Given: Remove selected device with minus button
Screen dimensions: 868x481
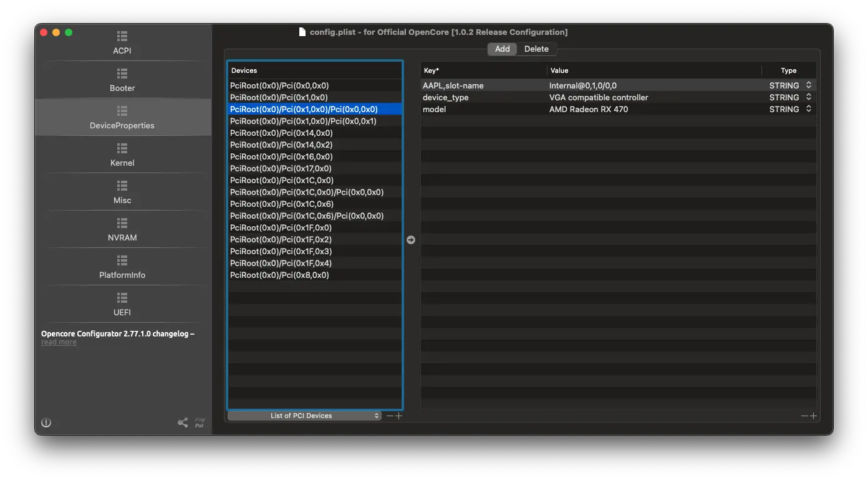Looking at the screenshot, I should point(390,416).
